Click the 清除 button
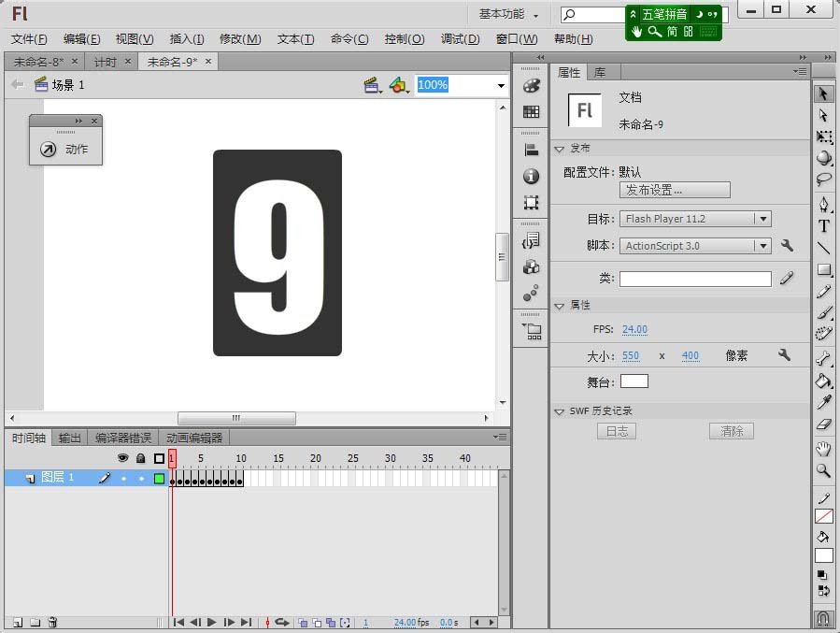The height and width of the screenshot is (633, 840). 732,431
